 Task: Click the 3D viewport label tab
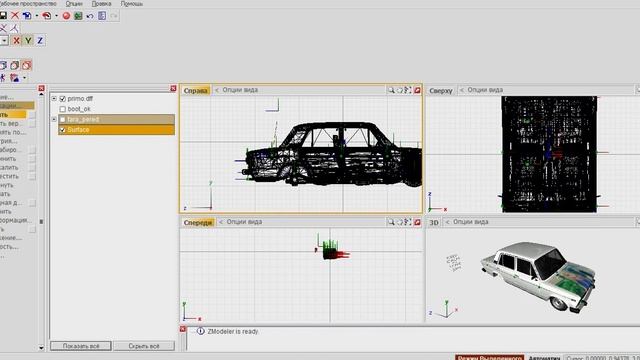coord(434,222)
